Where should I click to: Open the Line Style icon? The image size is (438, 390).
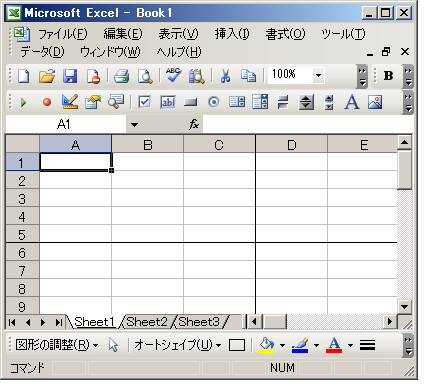(367, 345)
